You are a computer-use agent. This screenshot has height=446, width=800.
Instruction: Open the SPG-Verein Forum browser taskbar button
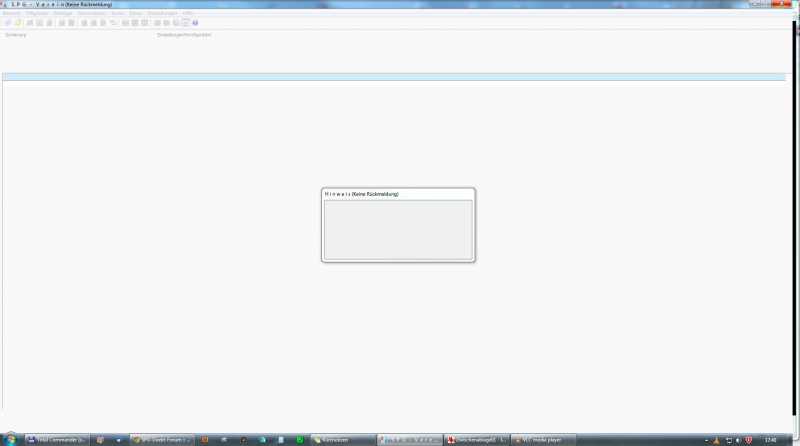[x=160, y=440]
